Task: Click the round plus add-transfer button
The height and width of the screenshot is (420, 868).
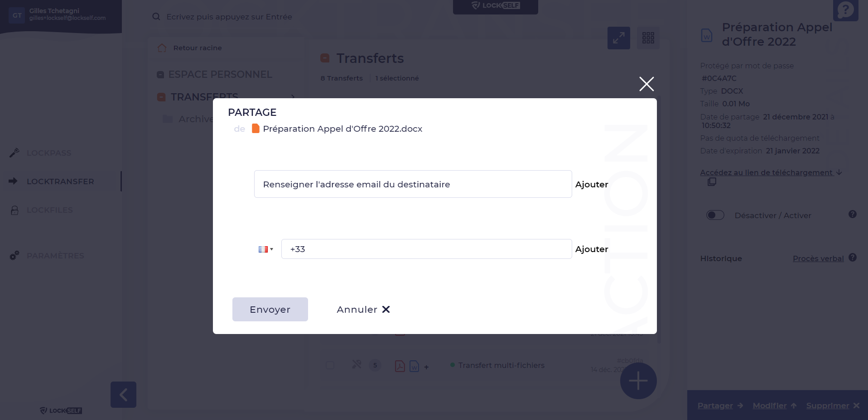Action: [638, 381]
